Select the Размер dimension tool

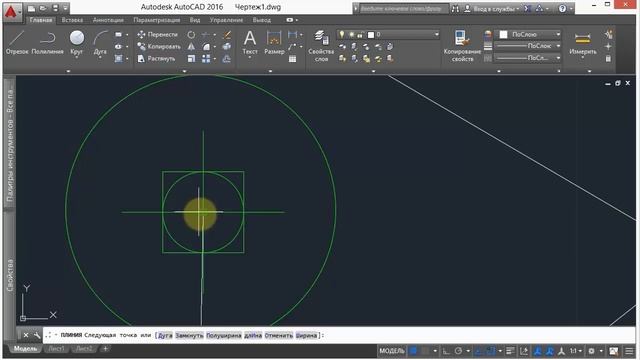click(x=274, y=42)
